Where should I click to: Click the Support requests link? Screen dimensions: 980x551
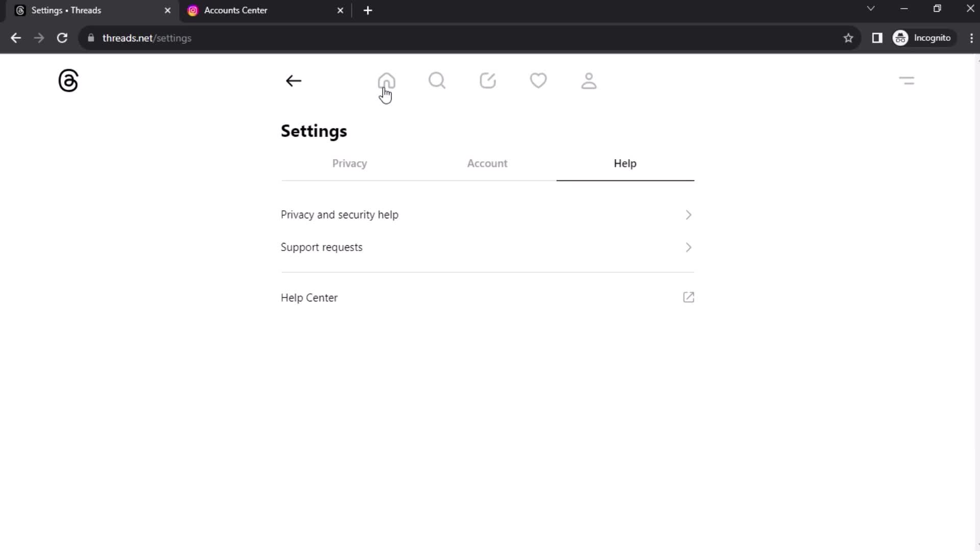322,247
